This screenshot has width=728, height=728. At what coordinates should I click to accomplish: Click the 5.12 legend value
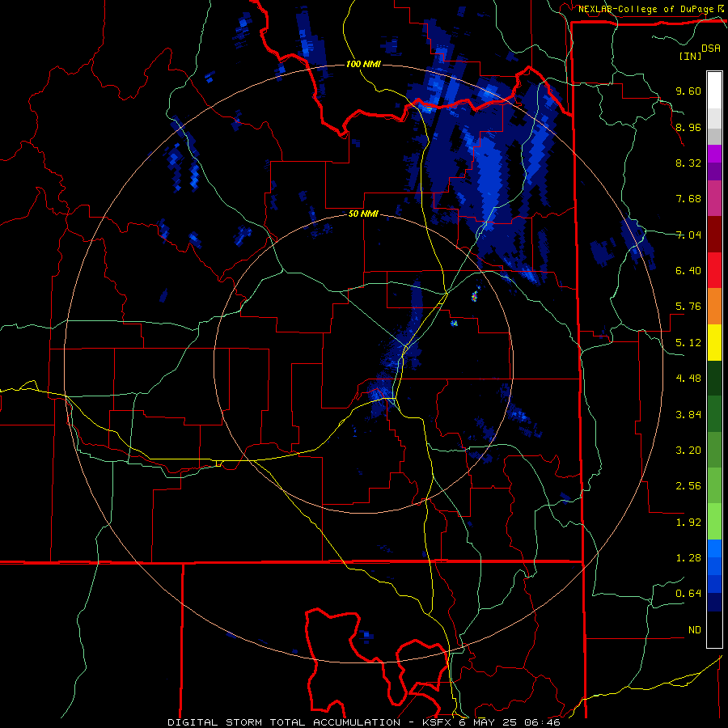click(x=688, y=343)
